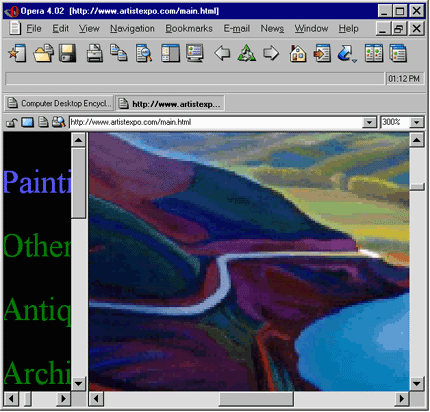
Task: Click the URL address field
Action: click(x=216, y=122)
